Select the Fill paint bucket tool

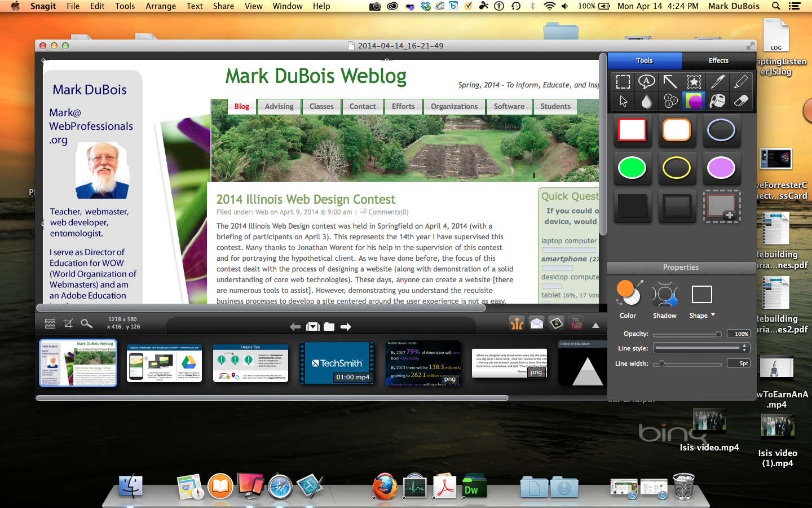tap(717, 101)
